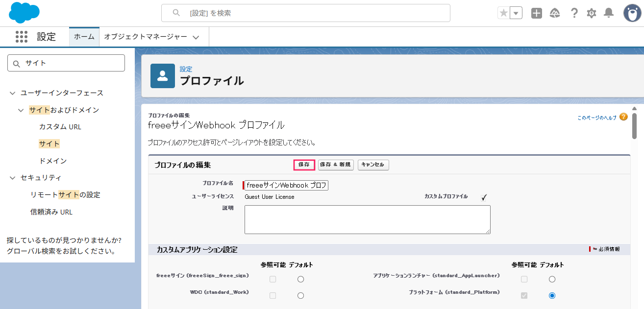Open the App Launcher grid icon
Screen dimensions: 644x309
pos(21,37)
